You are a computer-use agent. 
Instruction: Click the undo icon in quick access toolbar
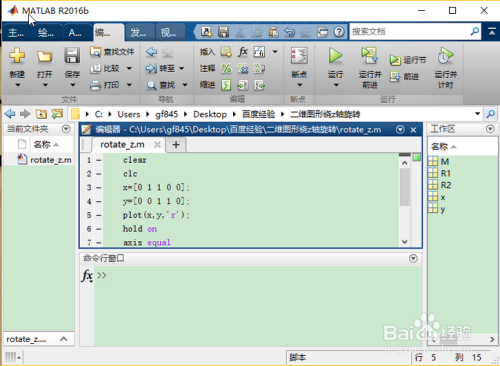[x=289, y=32]
